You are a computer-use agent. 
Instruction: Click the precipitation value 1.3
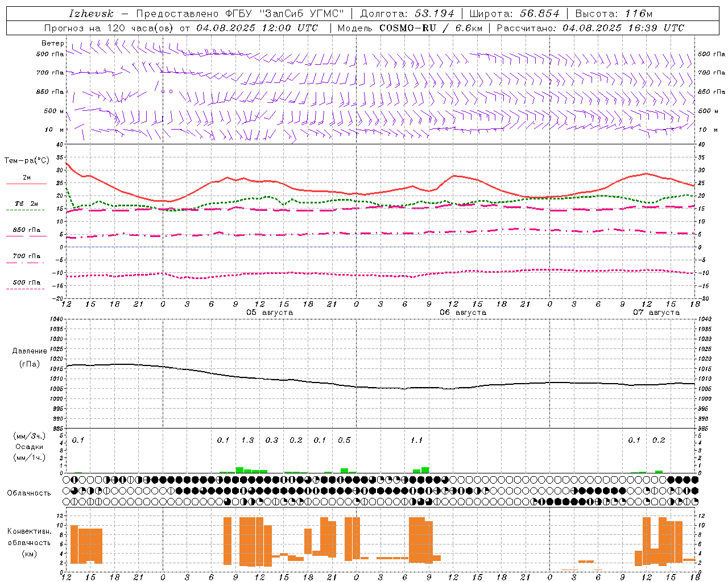coord(247,440)
